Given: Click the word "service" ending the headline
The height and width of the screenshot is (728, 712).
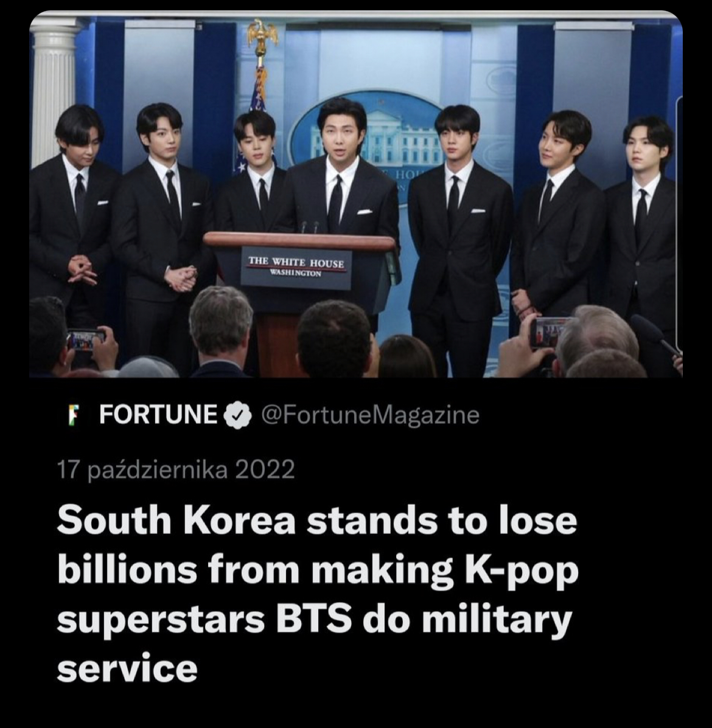Looking at the screenshot, I should 127,669.
